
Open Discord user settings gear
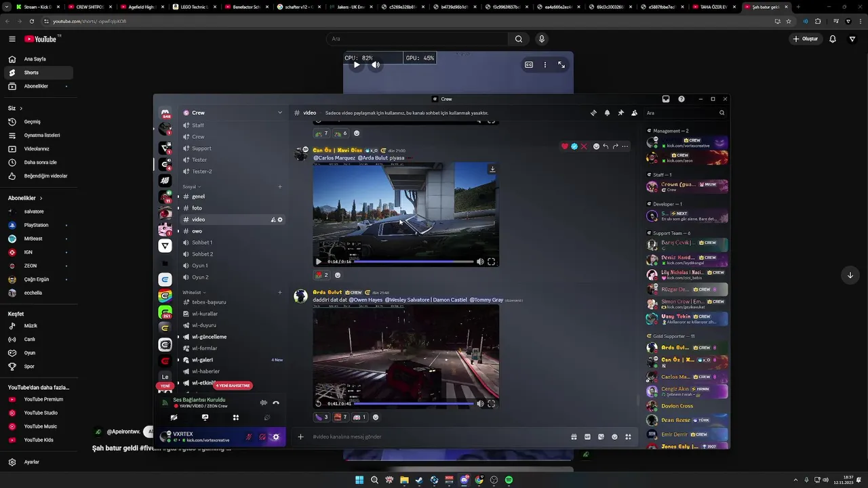(x=275, y=437)
